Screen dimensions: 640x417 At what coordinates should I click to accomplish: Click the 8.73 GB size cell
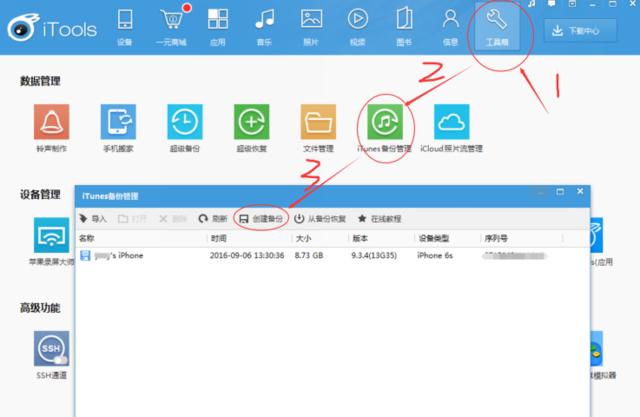(x=309, y=255)
